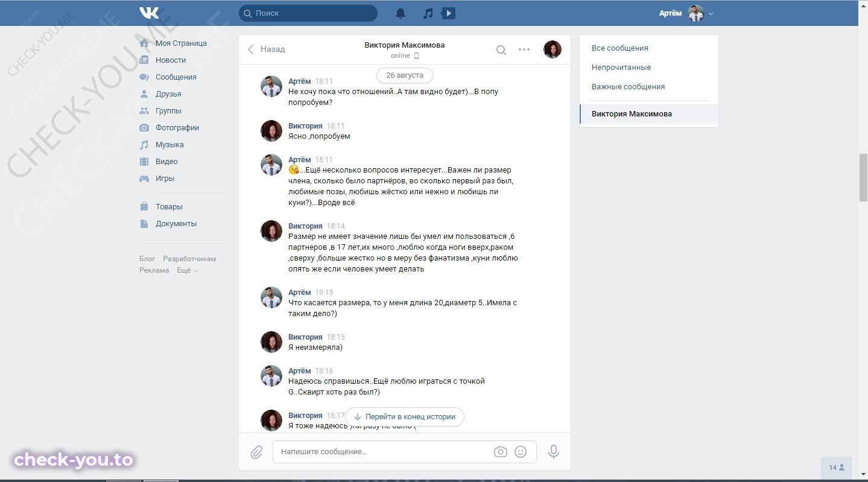Click message text Ясно ,попробуем
Screen dimensions: 868x482
(x=319, y=136)
